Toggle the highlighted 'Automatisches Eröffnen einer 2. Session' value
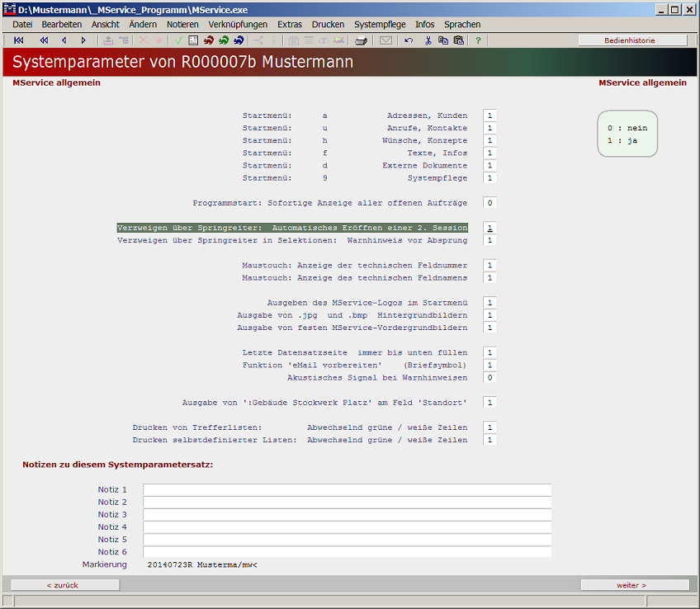 pyautogui.click(x=490, y=227)
